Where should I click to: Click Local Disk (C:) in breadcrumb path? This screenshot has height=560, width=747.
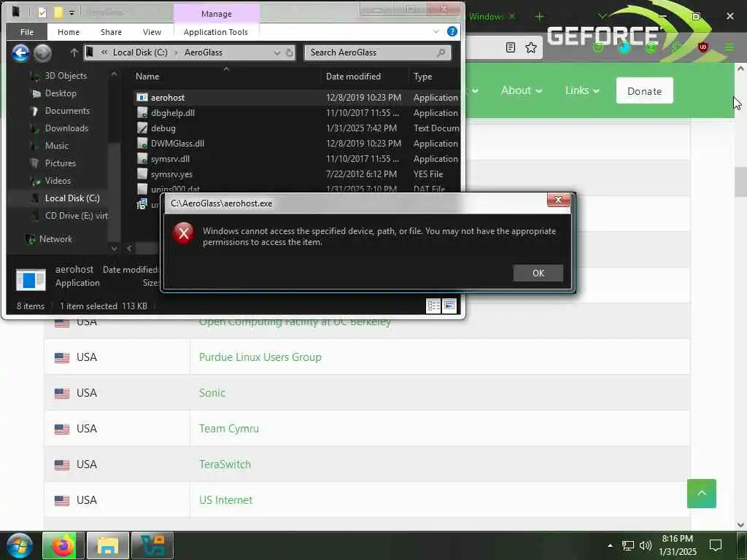point(140,52)
